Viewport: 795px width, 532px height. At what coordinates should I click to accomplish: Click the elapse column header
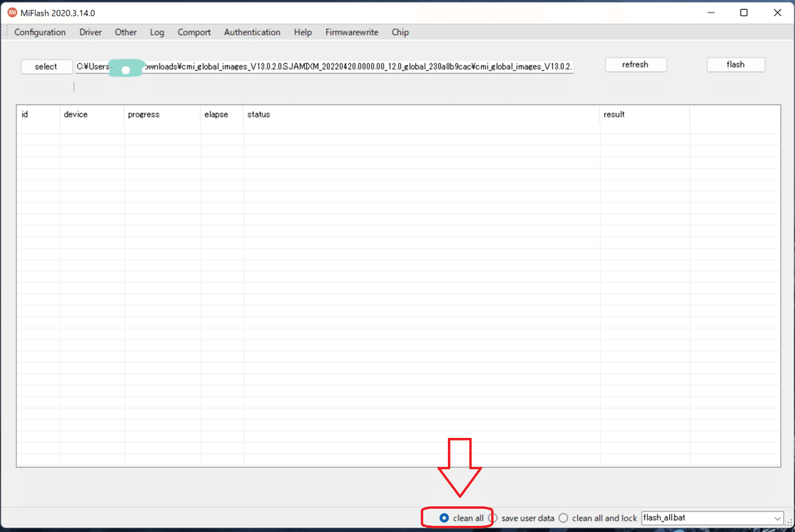pos(222,115)
